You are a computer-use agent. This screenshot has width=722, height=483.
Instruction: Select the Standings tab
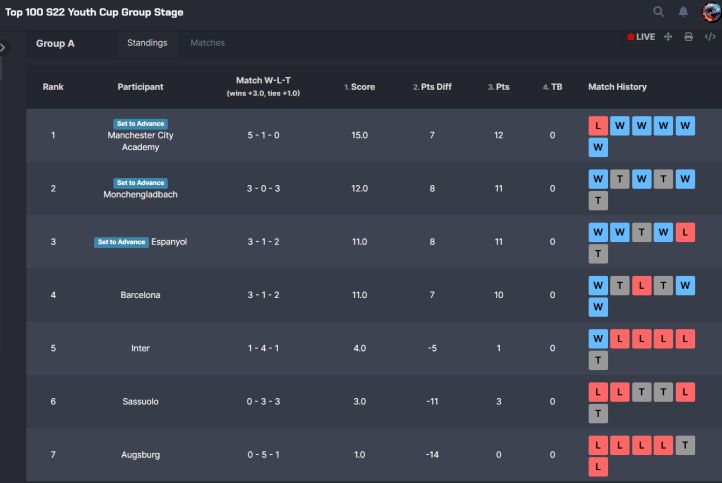coord(147,43)
